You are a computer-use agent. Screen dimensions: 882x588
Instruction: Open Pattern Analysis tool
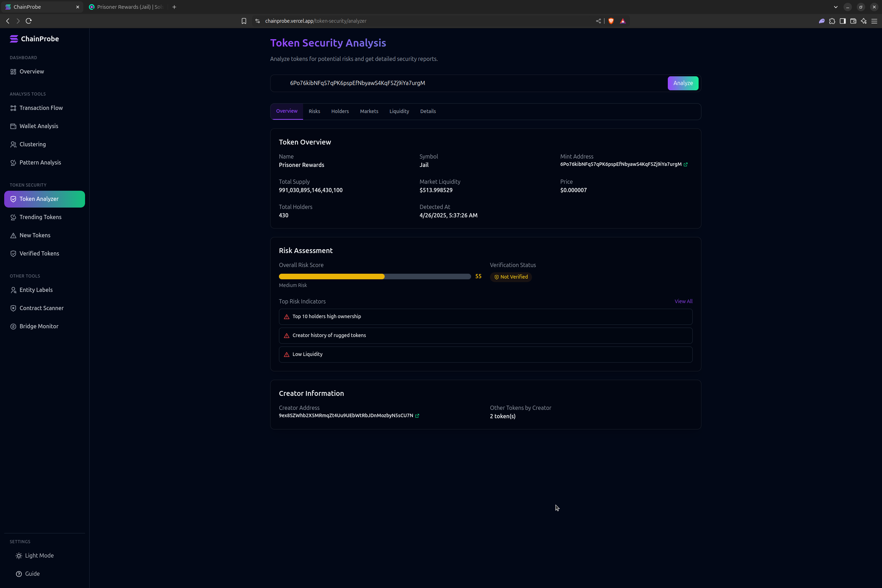click(44, 162)
